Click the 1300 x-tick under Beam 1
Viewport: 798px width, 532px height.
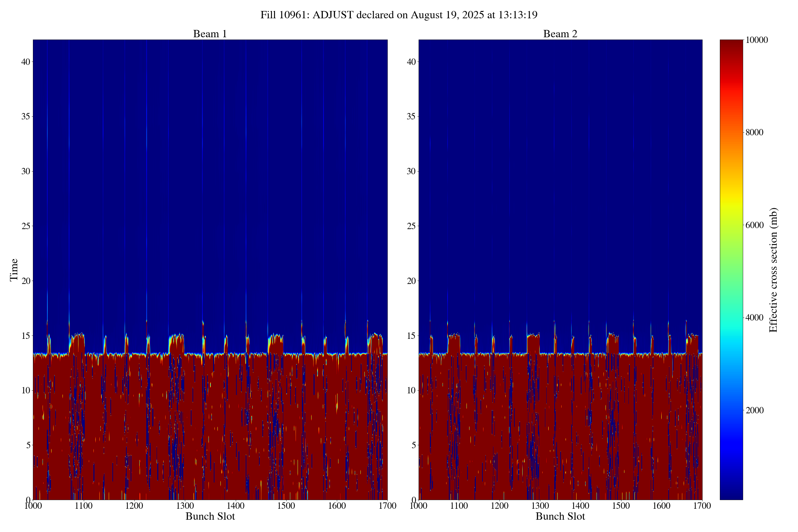[x=185, y=506]
